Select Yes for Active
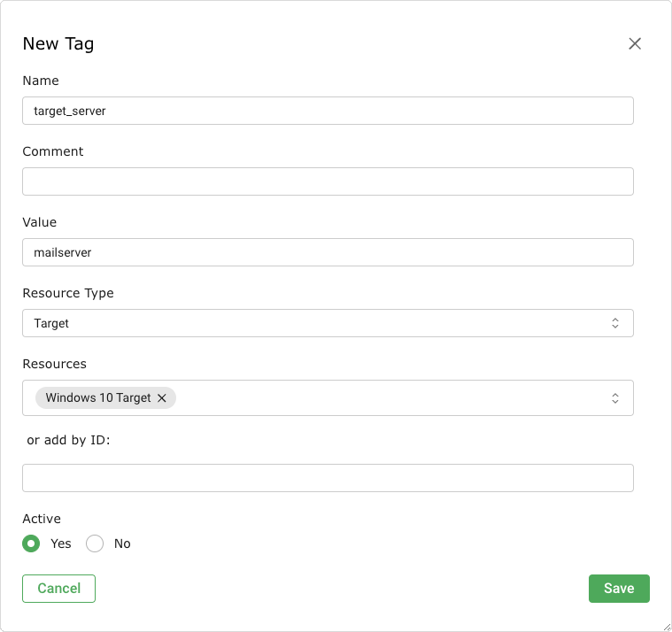The height and width of the screenshot is (632, 672). 31,543
